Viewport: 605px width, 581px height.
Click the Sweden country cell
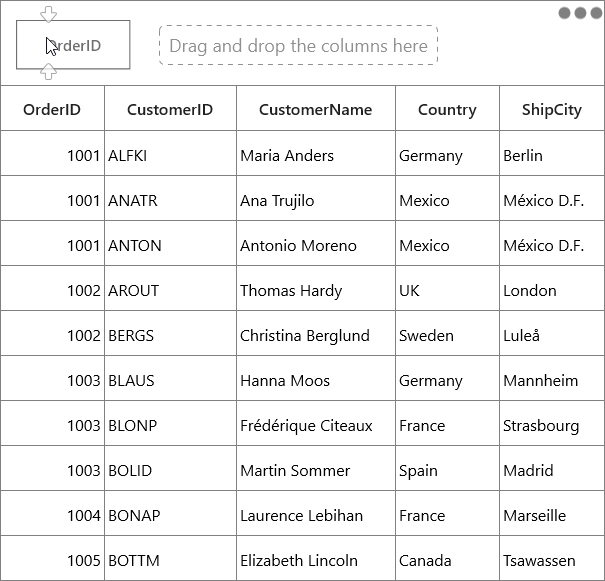pyautogui.click(x=448, y=333)
